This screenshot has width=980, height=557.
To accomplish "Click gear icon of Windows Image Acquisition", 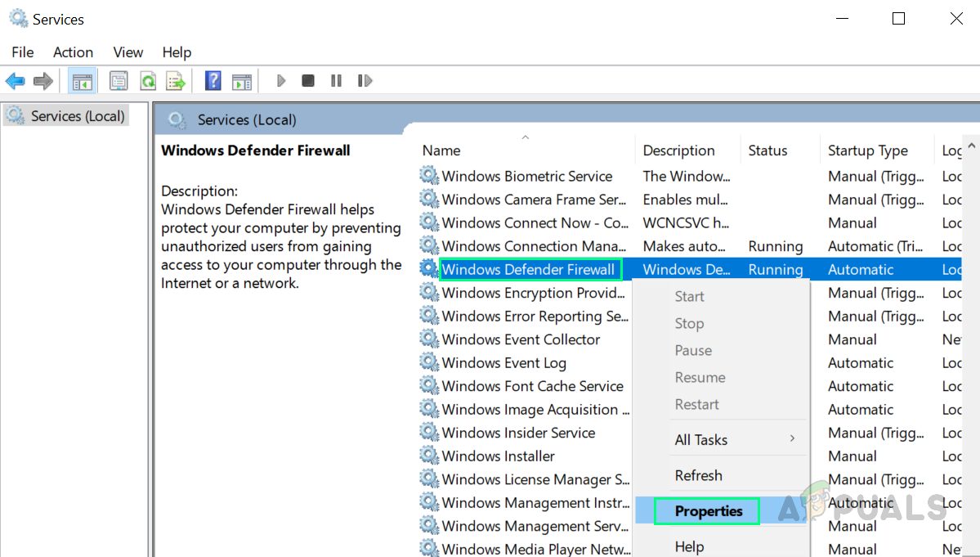I will [x=429, y=409].
